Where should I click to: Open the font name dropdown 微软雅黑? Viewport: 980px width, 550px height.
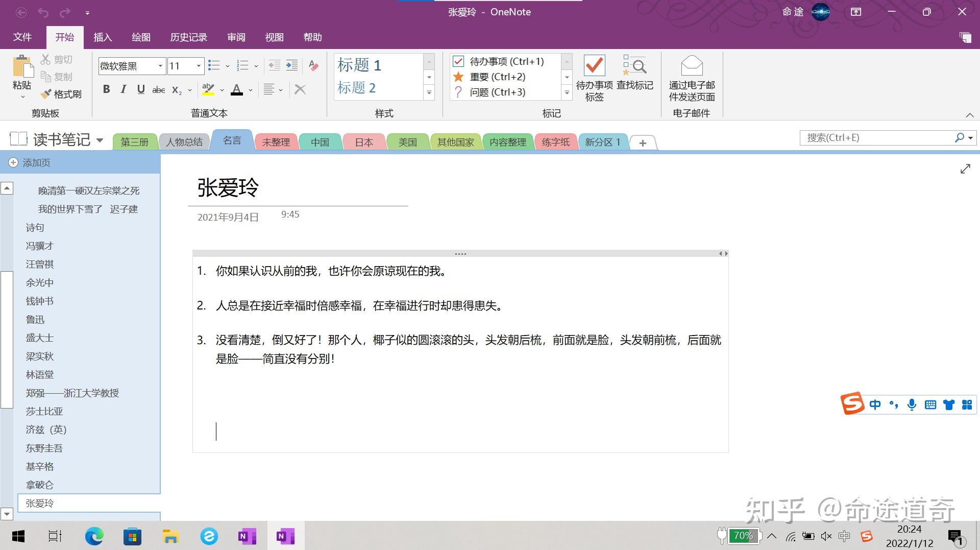tap(132, 66)
